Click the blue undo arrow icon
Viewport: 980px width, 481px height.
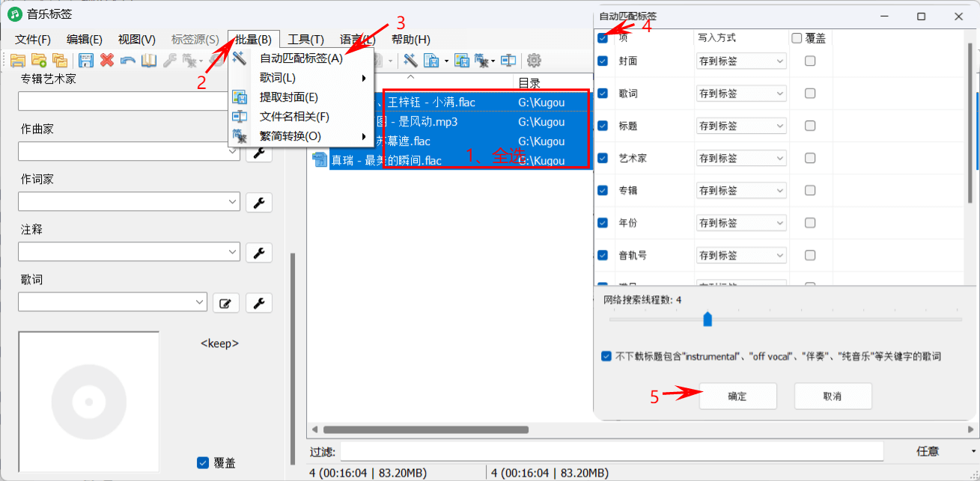click(128, 60)
